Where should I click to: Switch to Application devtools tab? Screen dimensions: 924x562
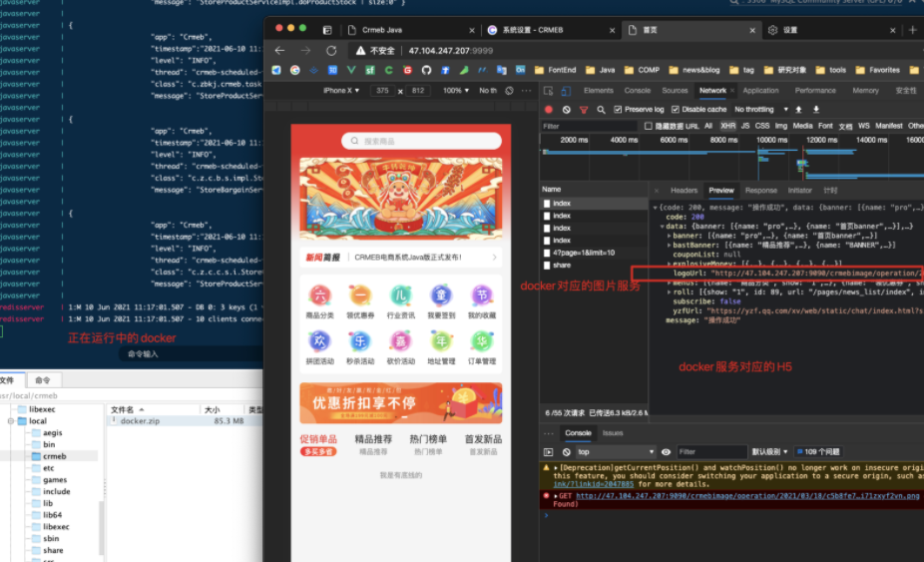coord(760,91)
